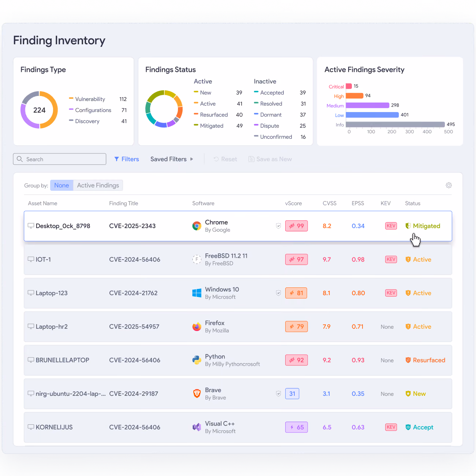Click the Windows 10 logo icon
This screenshot has width=476, height=476.
tap(197, 293)
